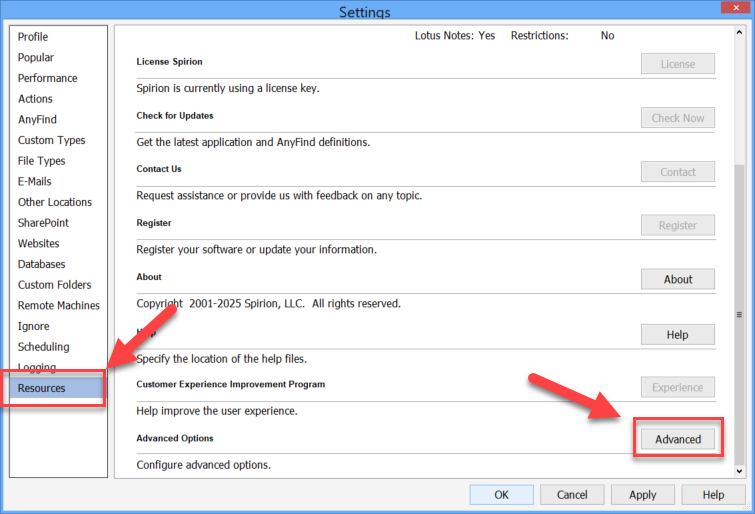
Task: Open the Profile settings page
Action: (x=33, y=37)
